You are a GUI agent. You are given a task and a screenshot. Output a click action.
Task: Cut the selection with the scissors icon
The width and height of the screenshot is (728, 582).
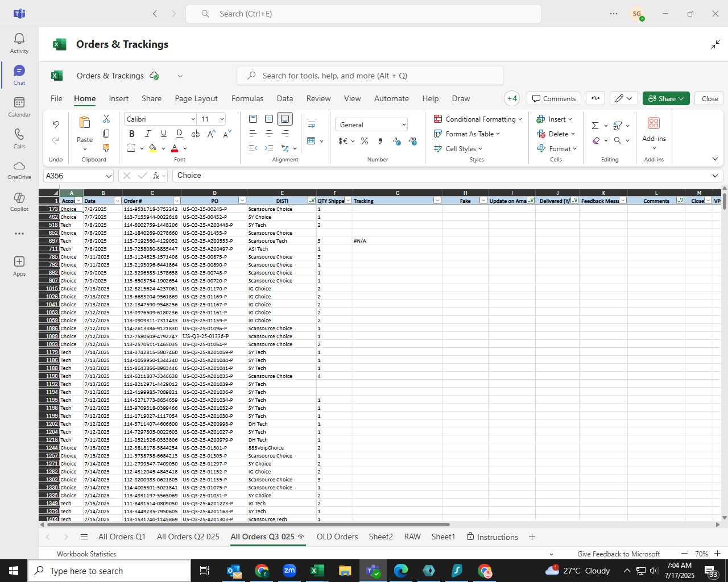106,119
